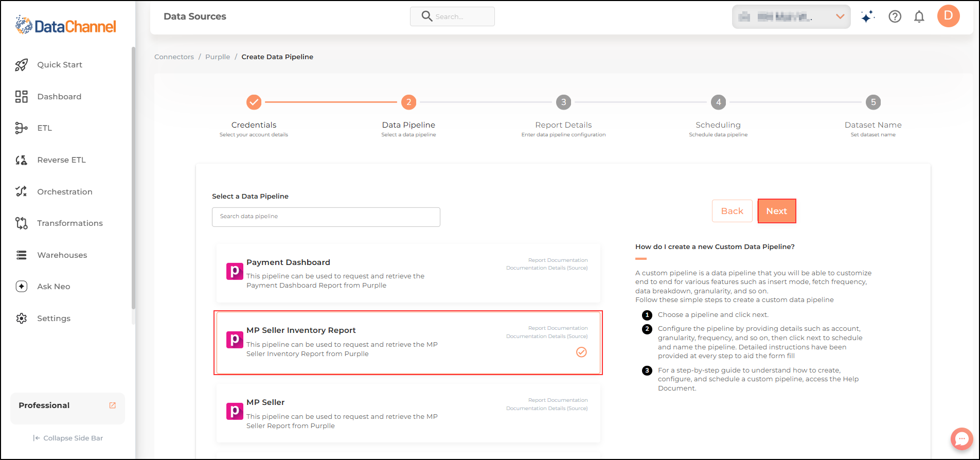This screenshot has width=980, height=460.
Task: Collapse Side Bar
Action: click(x=68, y=438)
